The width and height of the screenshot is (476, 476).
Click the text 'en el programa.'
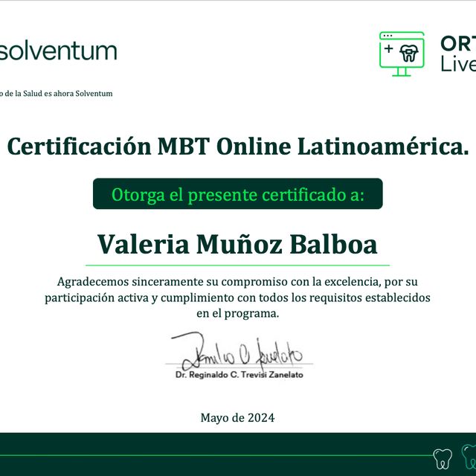pos(237,314)
